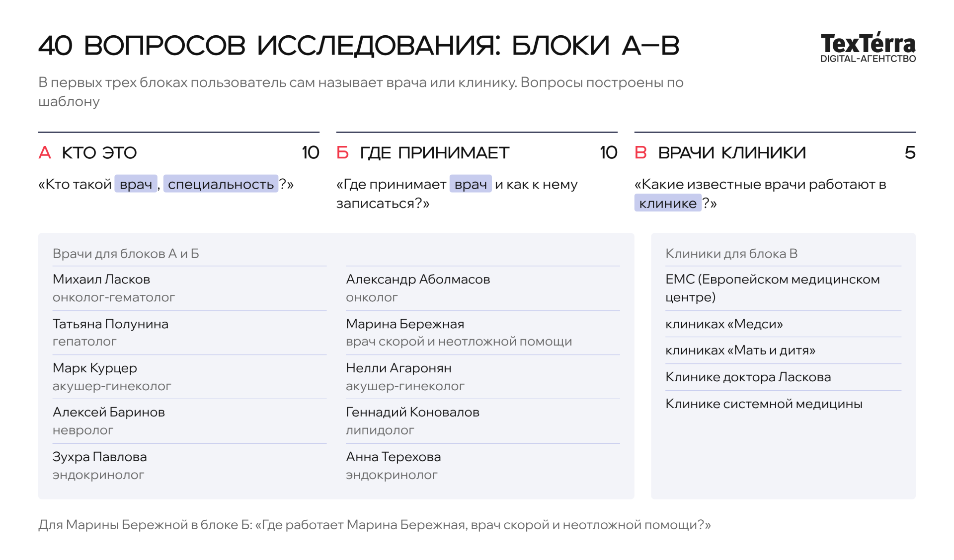954x560 pixels.
Task: Click the footnote about Марина Бережная in block Б
Action: 375,525
